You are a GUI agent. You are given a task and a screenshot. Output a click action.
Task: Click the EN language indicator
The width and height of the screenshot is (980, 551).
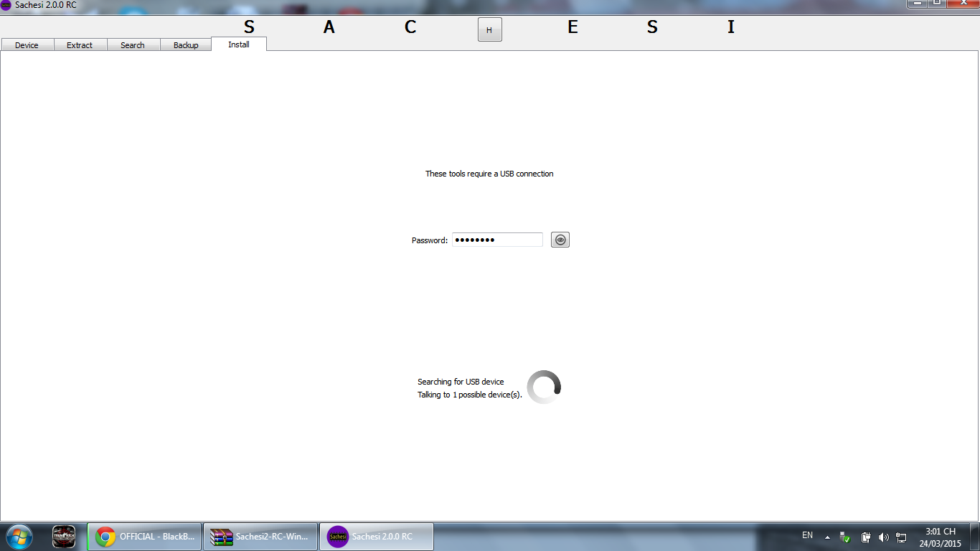pos(807,535)
